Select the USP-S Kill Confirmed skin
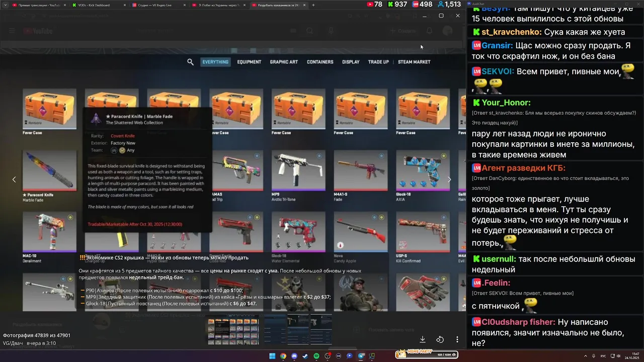 [x=423, y=238]
